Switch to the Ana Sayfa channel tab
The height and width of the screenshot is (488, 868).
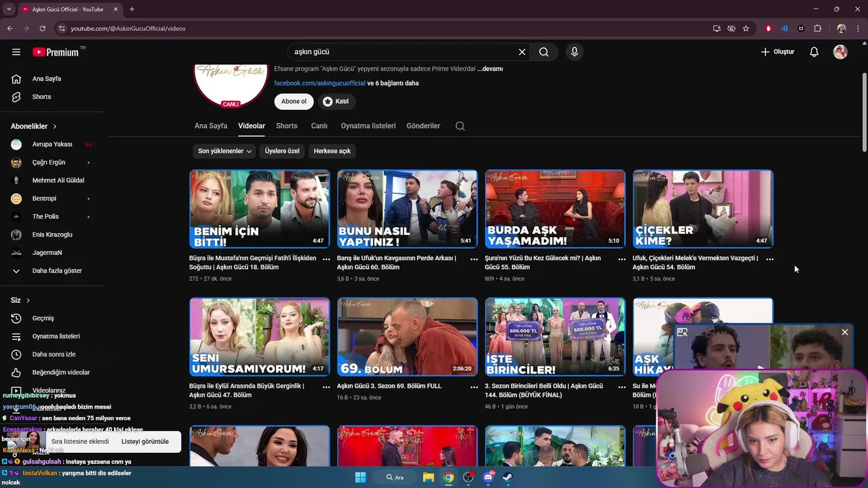(211, 126)
